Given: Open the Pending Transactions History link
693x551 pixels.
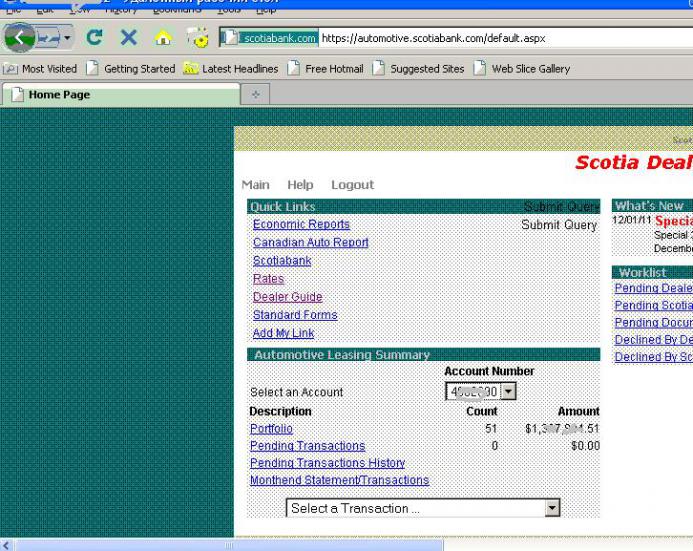Looking at the screenshot, I should (327, 463).
